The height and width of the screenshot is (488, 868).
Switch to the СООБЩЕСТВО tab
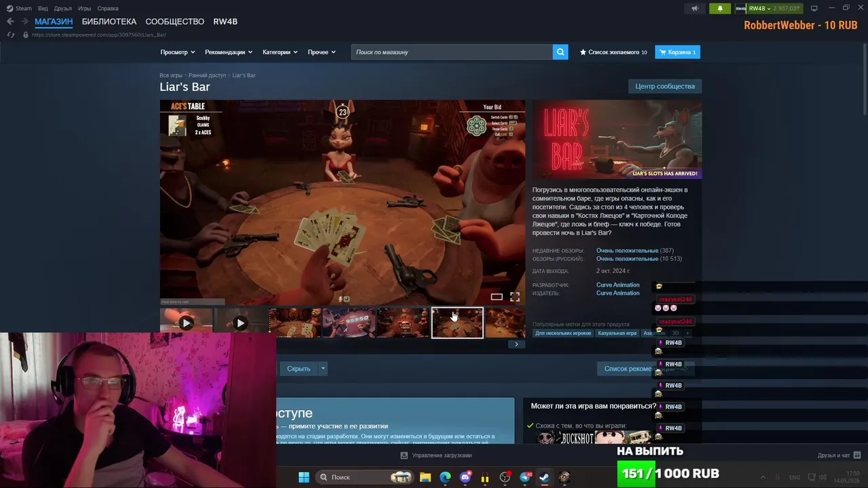click(x=175, y=22)
